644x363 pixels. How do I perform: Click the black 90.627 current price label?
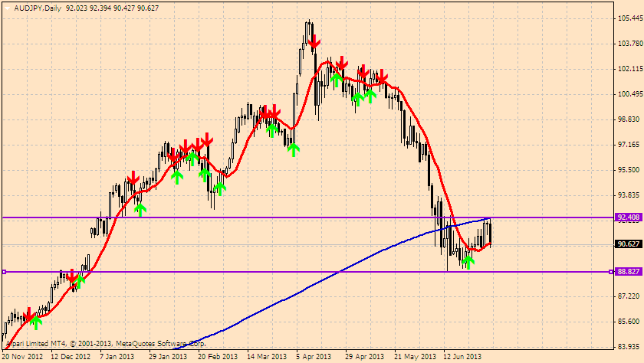(629, 244)
